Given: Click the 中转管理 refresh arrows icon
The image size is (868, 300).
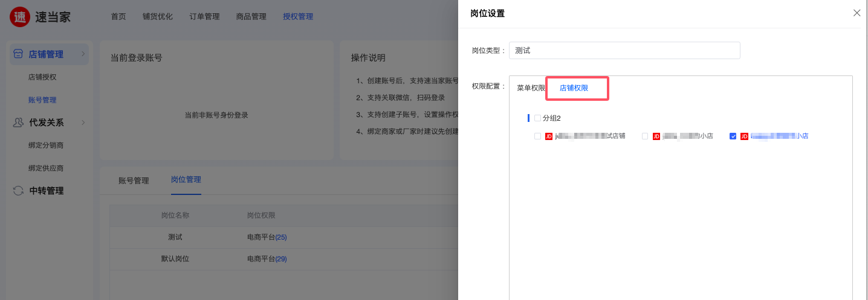Looking at the screenshot, I should click(x=18, y=191).
